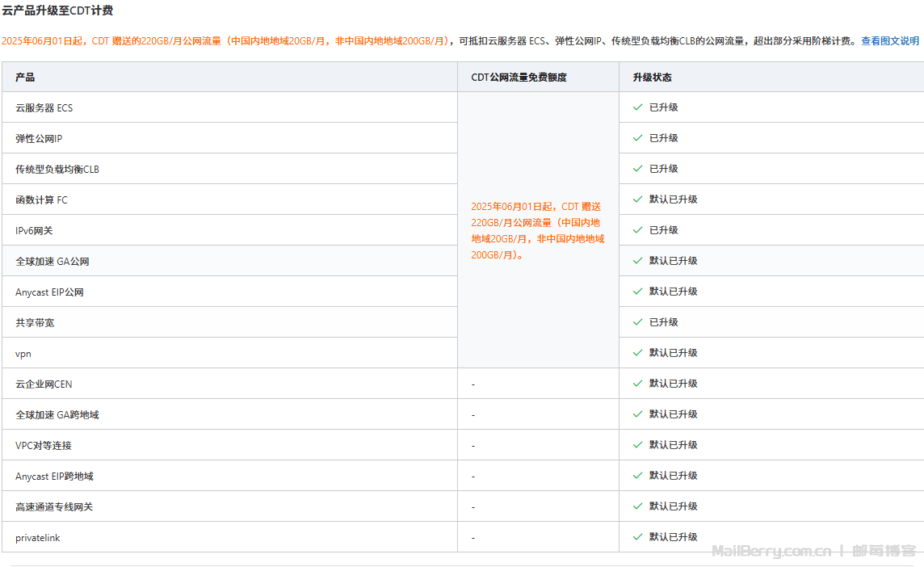Click the CDT公网流量免费额度 column header
The width and height of the screenshot is (924, 567).
coord(519,78)
